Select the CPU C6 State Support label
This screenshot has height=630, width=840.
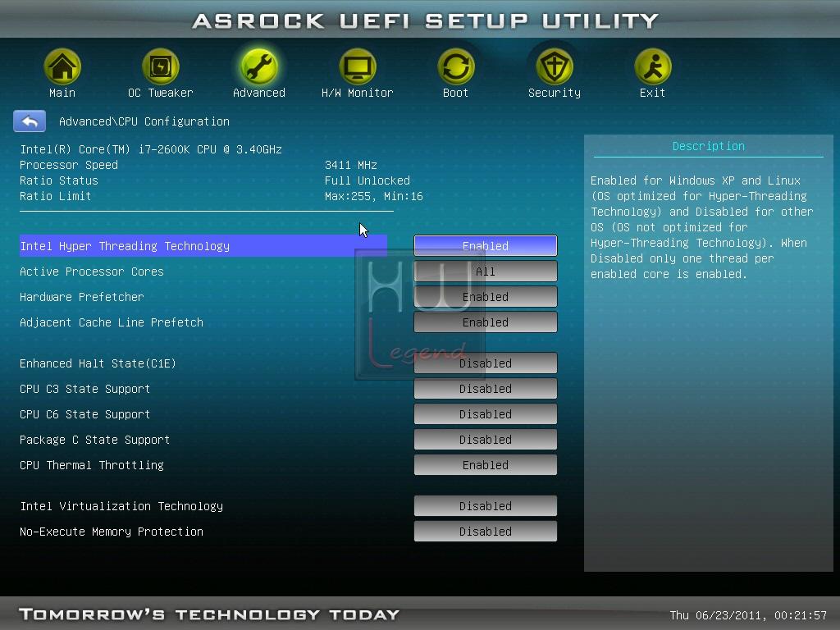[x=84, y=414]
